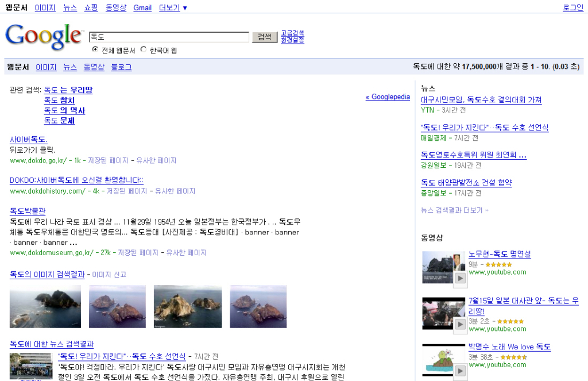Select the 한국어 웹 radio button

pyautogui.click(x=143, y=49)
